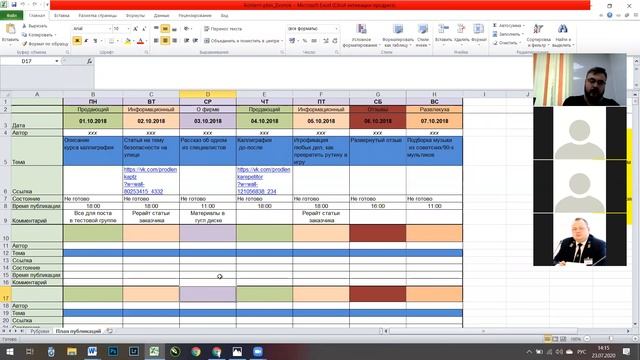
Task: Increase decimal places
Action: click(326, 41)
